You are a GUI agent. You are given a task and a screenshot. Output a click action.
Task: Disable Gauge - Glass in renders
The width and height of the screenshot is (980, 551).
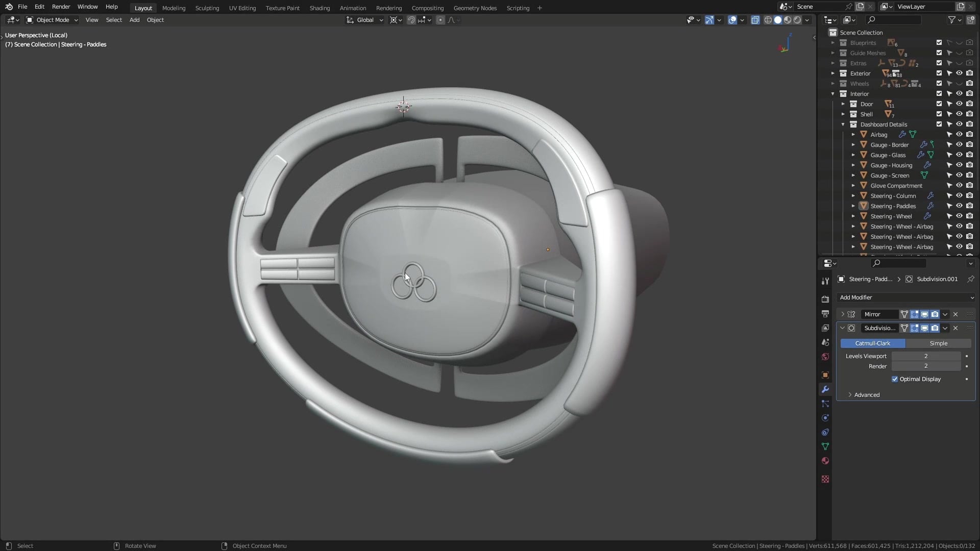click(970, 155)
